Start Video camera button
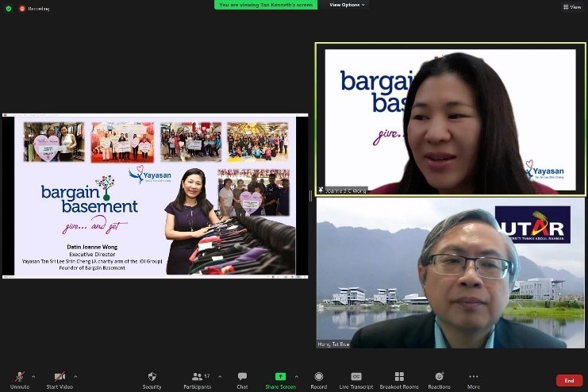The image size is (588, 392). click(60, 380)
